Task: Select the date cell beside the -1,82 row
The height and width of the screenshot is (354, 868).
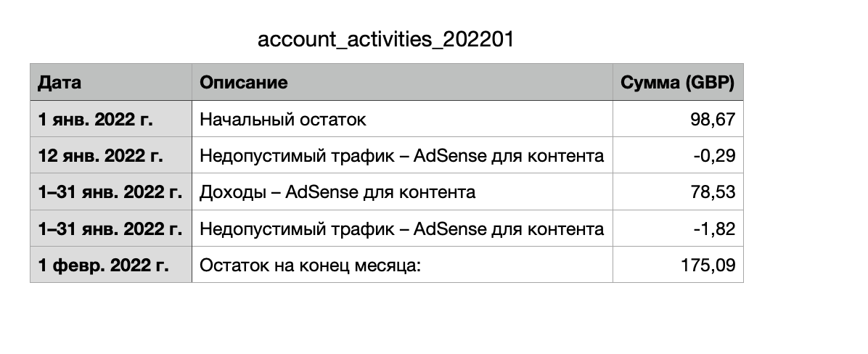Action: click(110, 229)
